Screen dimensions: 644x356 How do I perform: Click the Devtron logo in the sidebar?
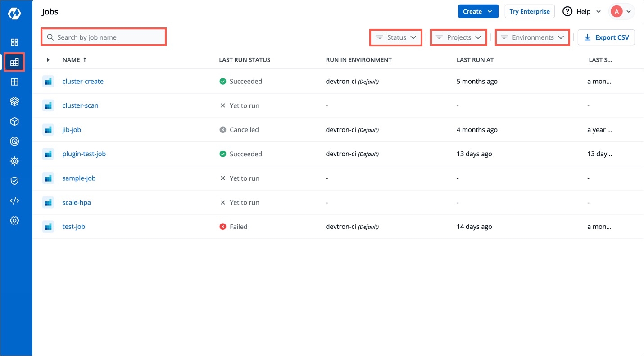(x=14, y=14)
